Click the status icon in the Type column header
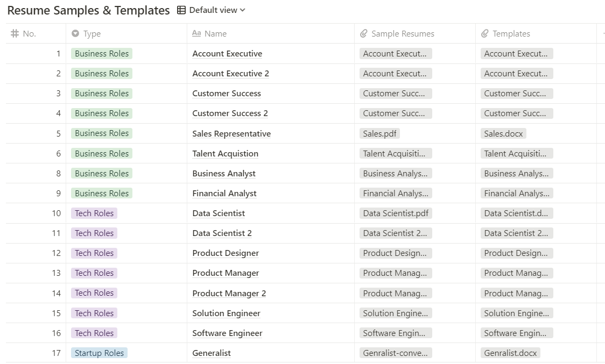This screenshot has width=605, height=364. pos(75,33)
